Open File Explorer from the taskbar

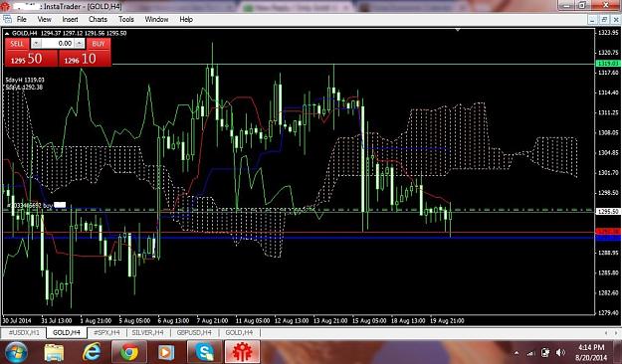(x=54, y=352)
